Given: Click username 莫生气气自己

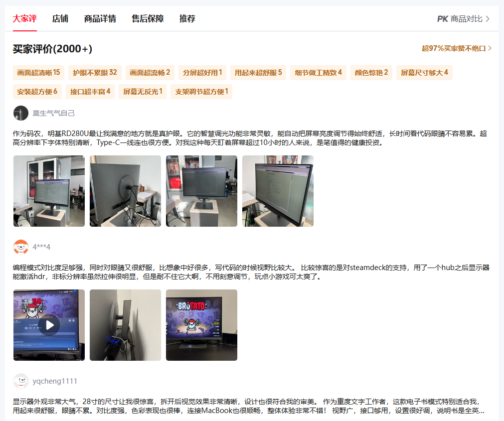Looking at the screenshot, I should tap(54, 113).
